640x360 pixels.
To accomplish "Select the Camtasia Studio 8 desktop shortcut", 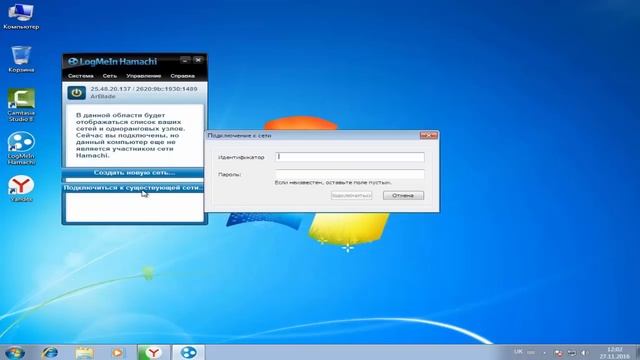I will click(21, 105).
